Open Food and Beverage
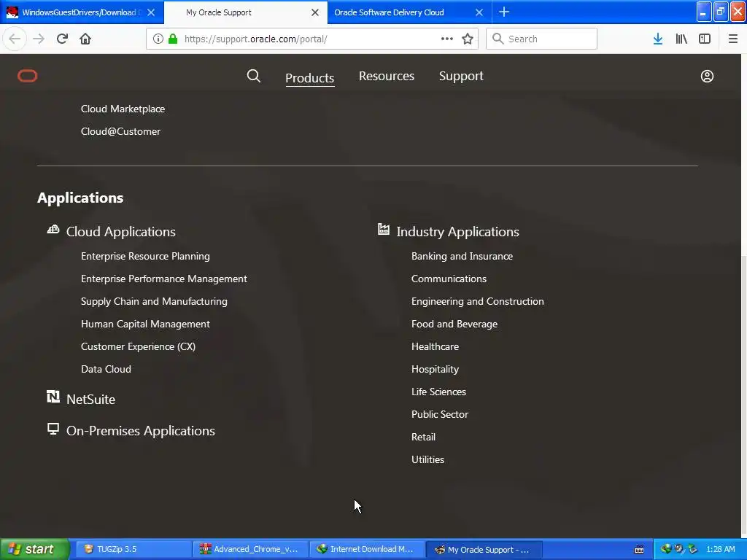 click(454, 324)
